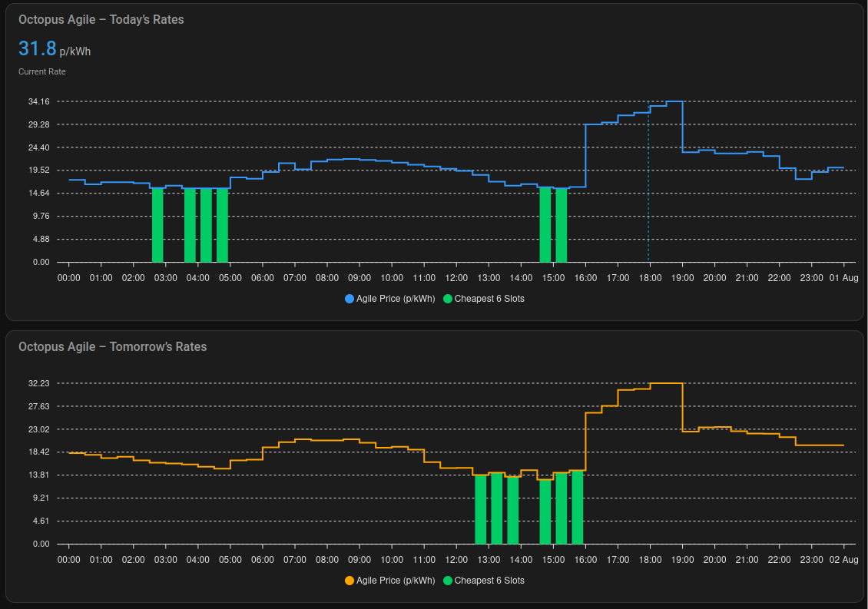The width and height of the screenshot is (868, 609).
Task: Toggle Agile Price series in today's legend
Action: click(x=395, y=299)
